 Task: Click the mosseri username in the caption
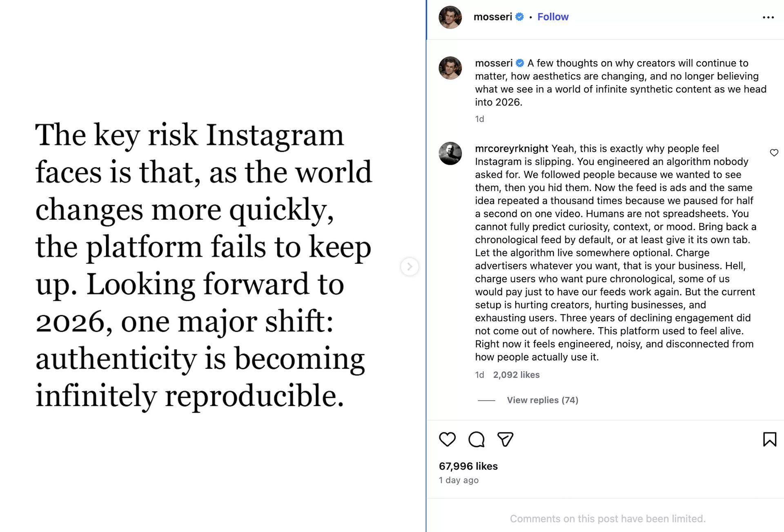493,63
